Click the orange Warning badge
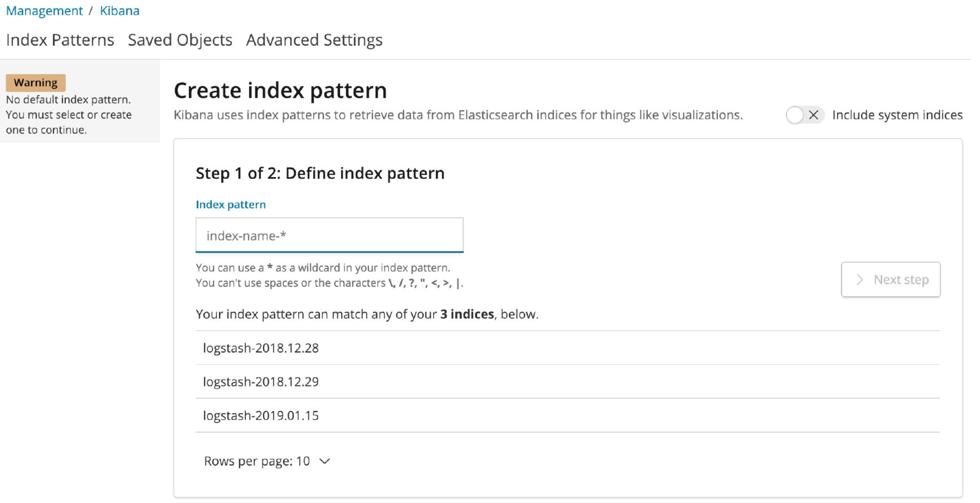Image resolution: width=980 pixels, height=503 pixels. click(x=36, y=83)
